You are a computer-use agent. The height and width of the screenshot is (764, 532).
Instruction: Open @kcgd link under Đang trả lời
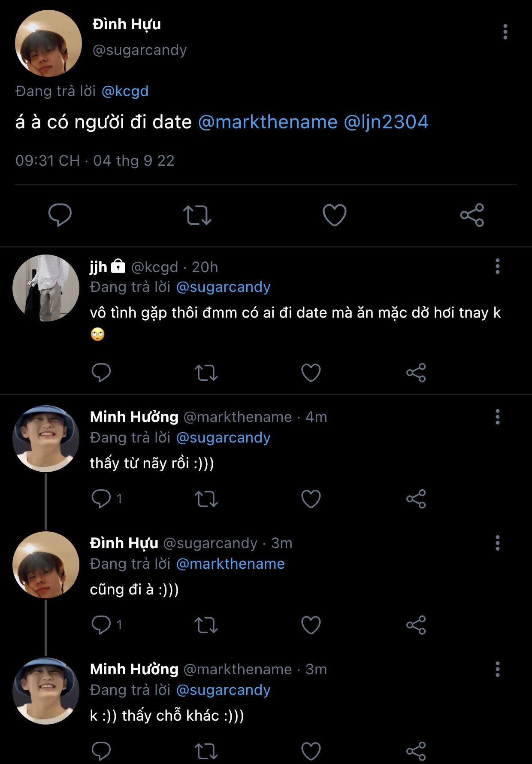125,91
